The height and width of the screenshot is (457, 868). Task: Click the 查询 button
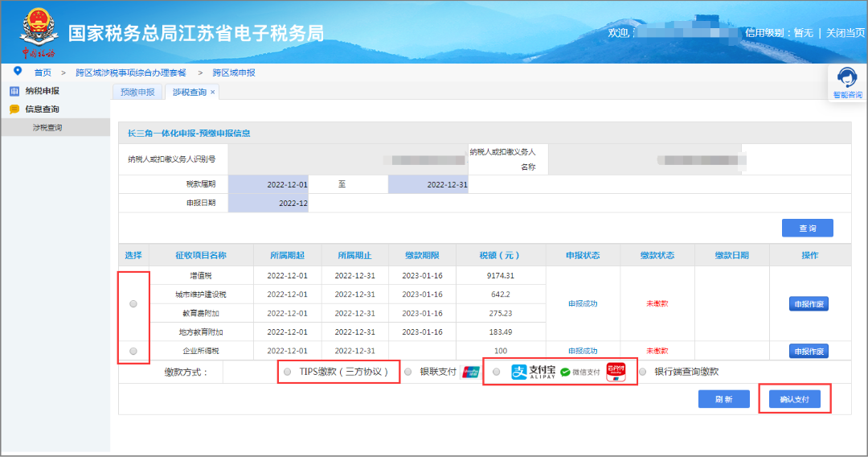pos(807,228)
